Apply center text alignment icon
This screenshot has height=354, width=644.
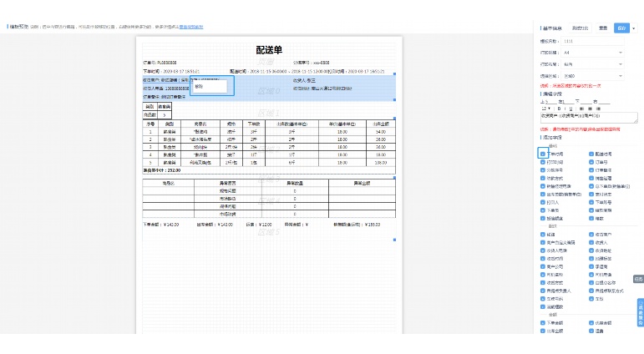[590, 109]
